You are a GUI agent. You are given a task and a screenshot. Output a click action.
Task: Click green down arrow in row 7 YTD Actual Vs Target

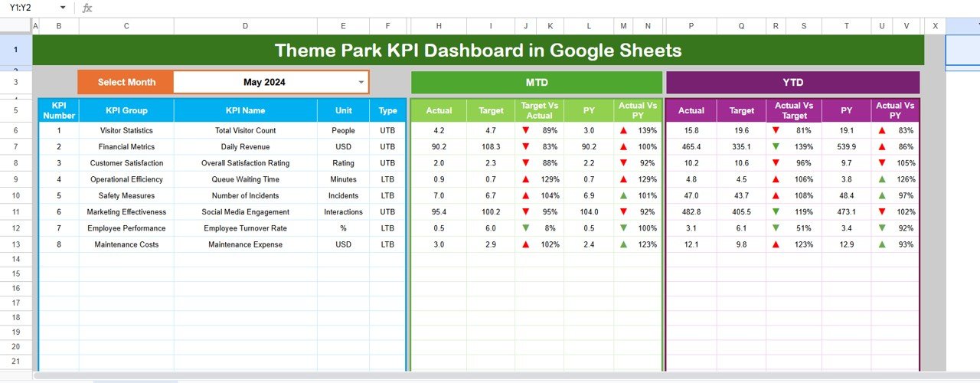coord(776,147)
